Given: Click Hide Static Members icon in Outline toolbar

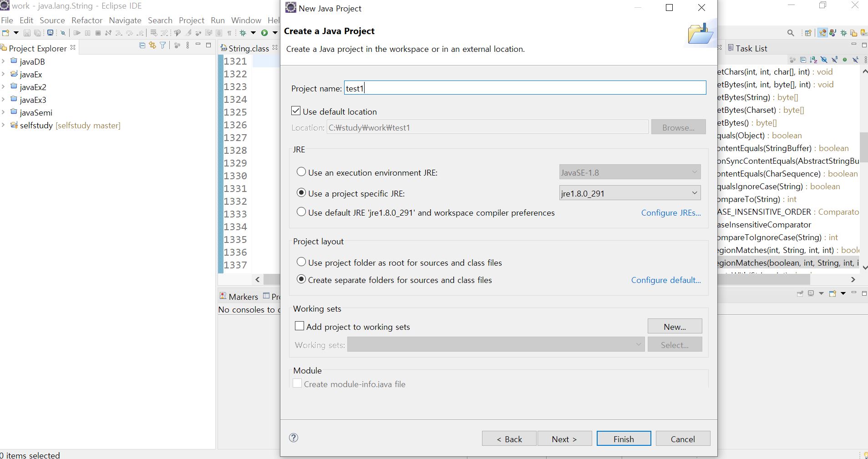Looking at the screenshot, I should click(x=834, y=60).
